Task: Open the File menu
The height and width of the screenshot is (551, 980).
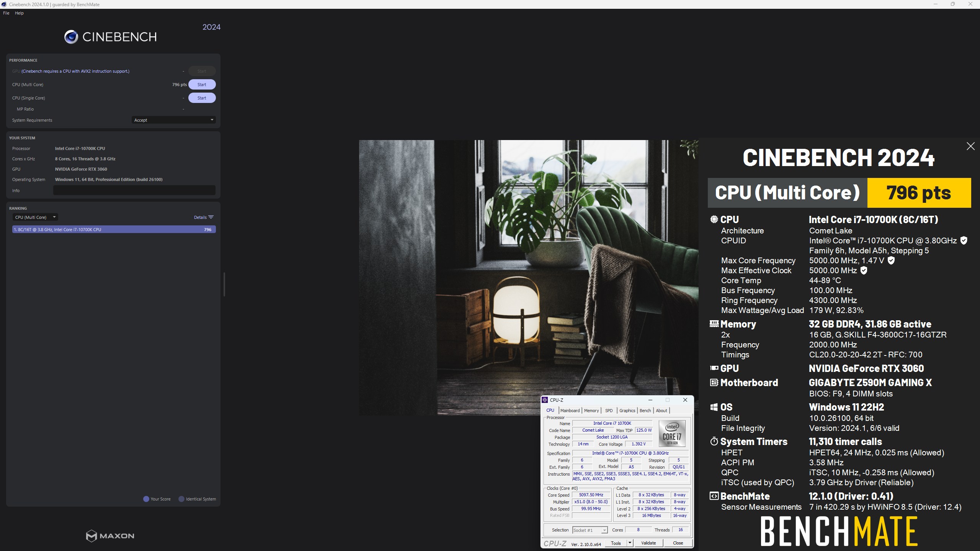Action: pos(6,13)
